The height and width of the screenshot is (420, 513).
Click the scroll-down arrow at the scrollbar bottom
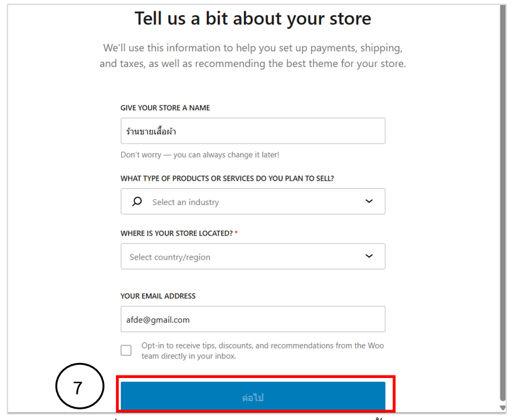tap(502, 408)
